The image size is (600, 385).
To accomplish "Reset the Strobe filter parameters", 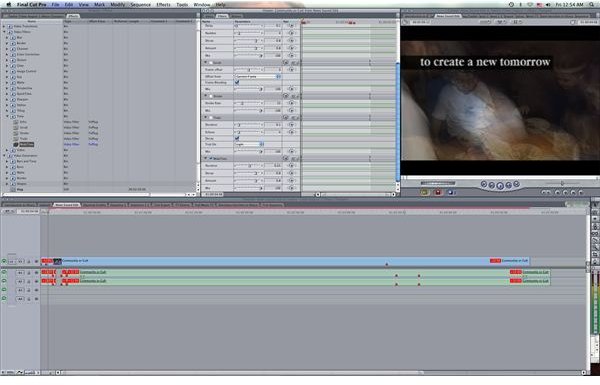I will [x=285, y=96].
